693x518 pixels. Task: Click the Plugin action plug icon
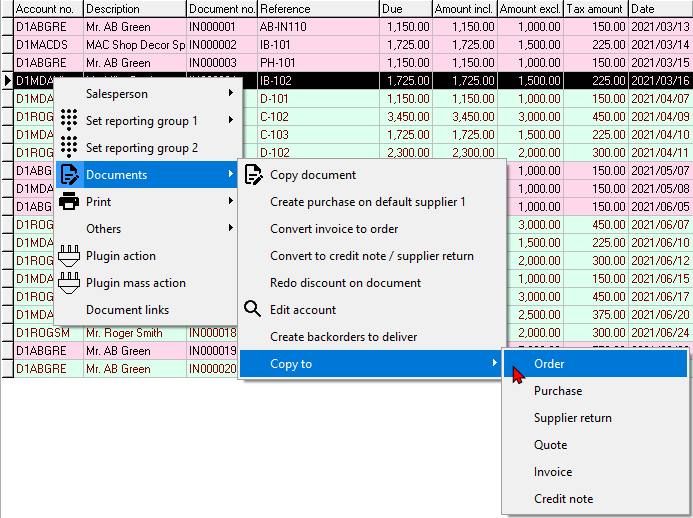(x=69, y=255)
